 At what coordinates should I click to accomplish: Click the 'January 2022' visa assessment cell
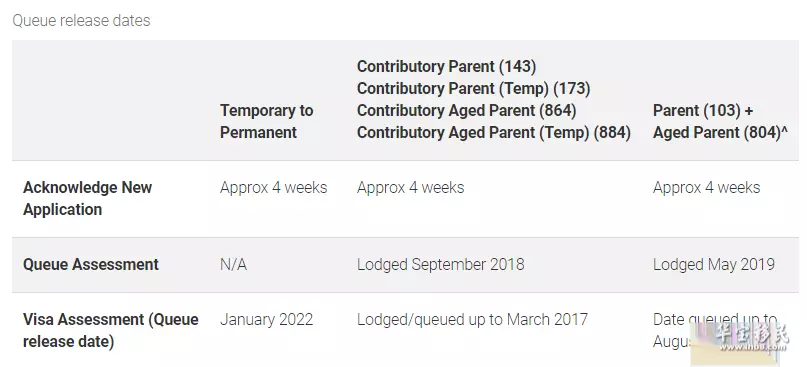coord(267,320)
